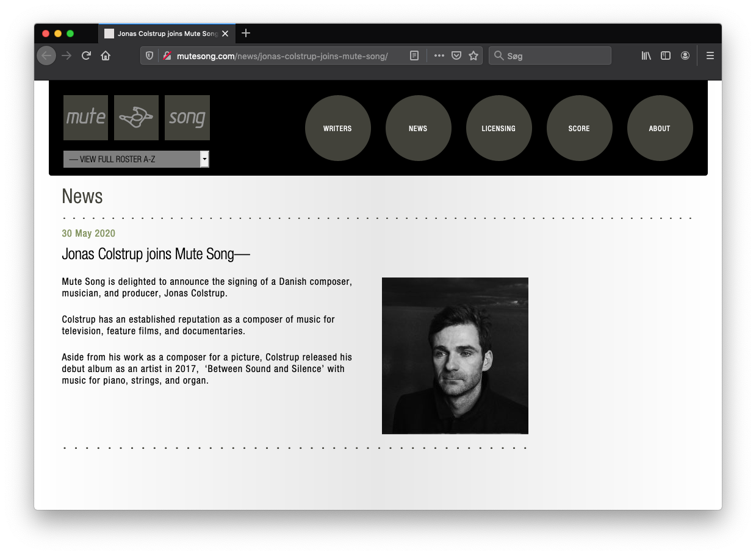Click the 'mute' logo tile
Screen dimensions: 756x555
(x=85, y=118)
